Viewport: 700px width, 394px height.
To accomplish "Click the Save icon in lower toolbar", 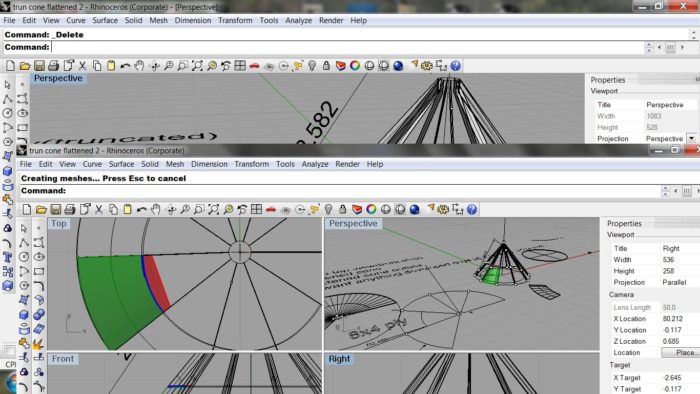I will pos(55,209).
